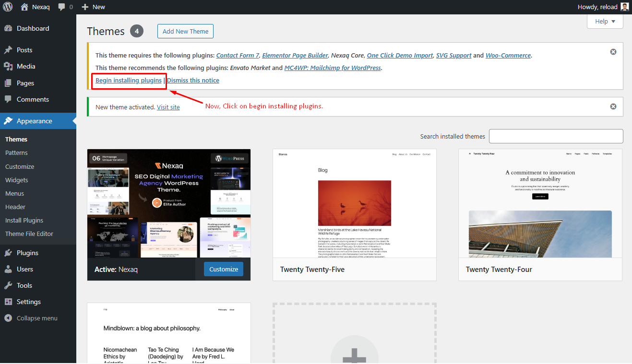Viewport: 632px width, 364px height.
Task: Click the Active: Nexaq label
Action: click(116, 270)
